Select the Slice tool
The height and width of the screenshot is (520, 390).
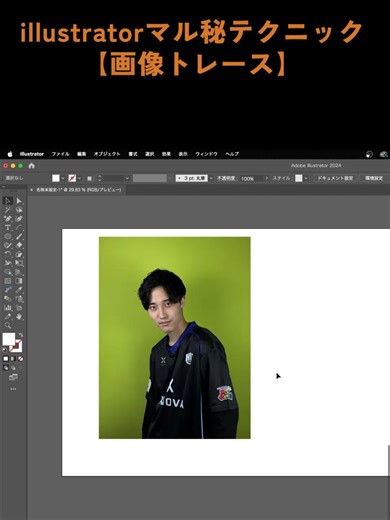coord(8,317)
